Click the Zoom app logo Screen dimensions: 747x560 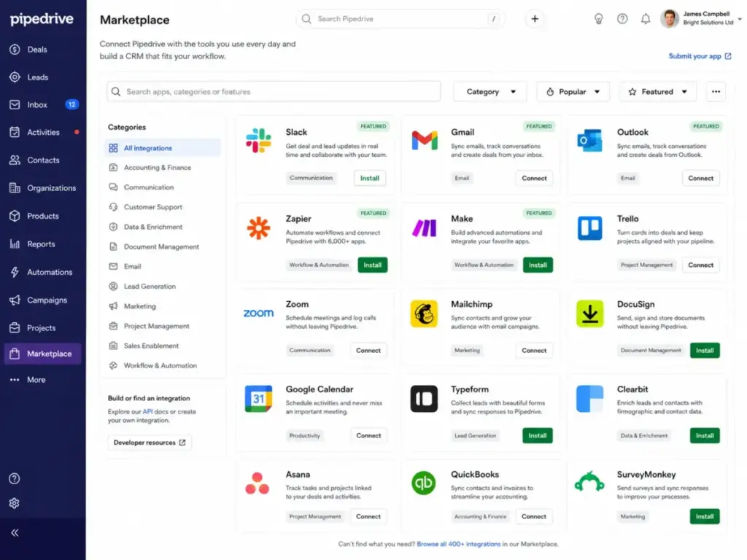pyautogui.click(x=258, y=313)
